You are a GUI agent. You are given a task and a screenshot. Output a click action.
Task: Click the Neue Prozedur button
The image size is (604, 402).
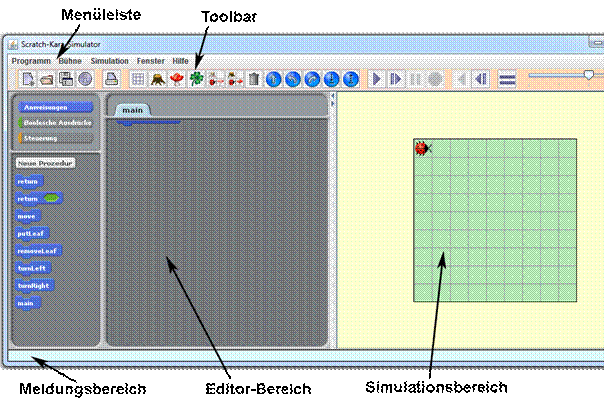coord(44,162)
